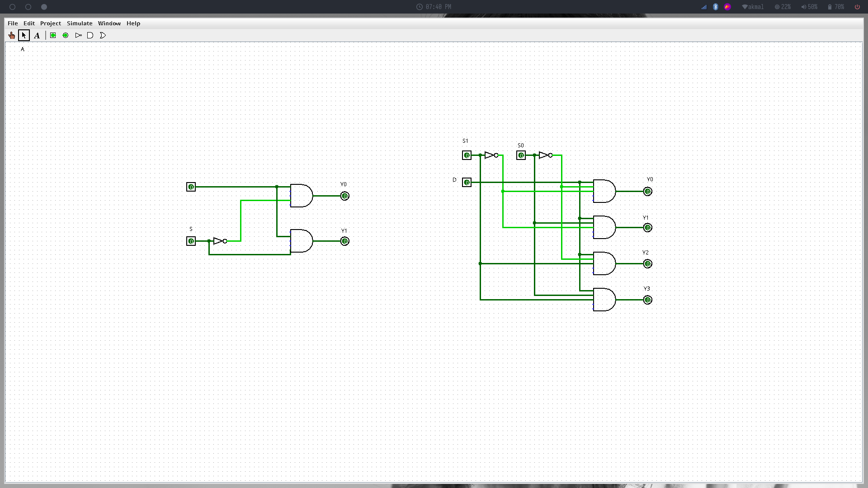
Task: Open the File menu
Action: [13, 23]
